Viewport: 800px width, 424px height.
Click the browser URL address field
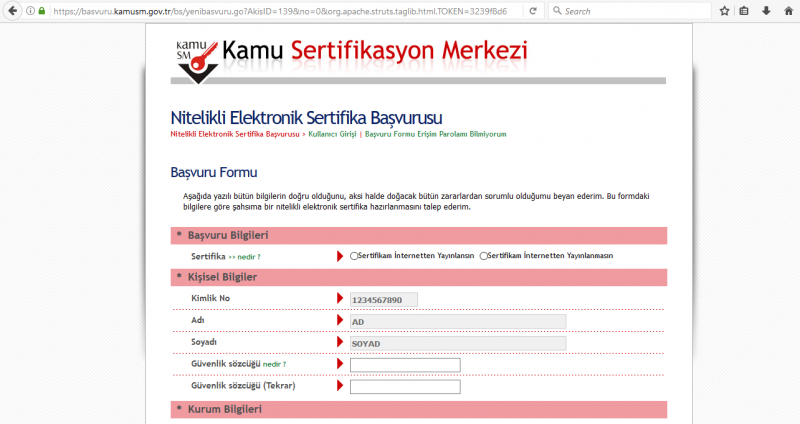[286, 11]
